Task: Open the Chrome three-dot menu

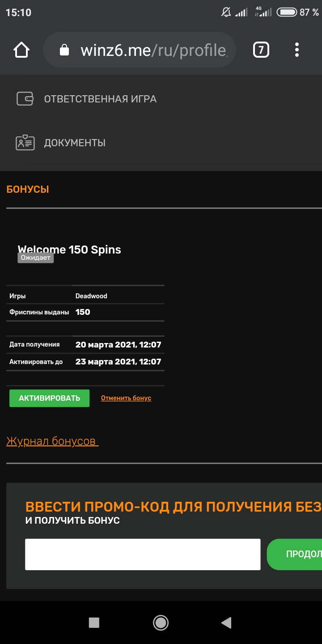Action: 297,50
